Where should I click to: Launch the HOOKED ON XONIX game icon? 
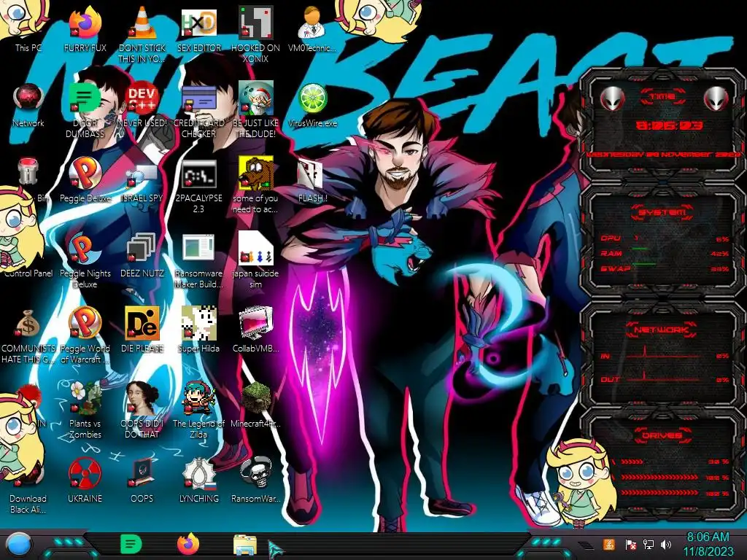coord(255,24)
